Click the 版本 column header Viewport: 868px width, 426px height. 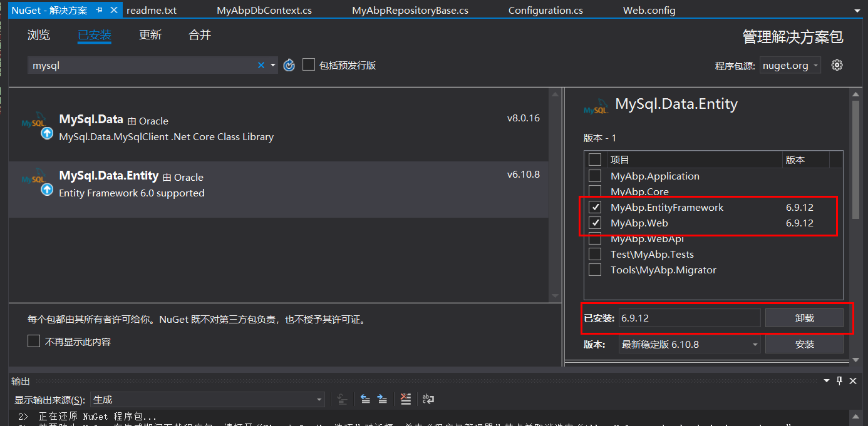pos(806,160)
